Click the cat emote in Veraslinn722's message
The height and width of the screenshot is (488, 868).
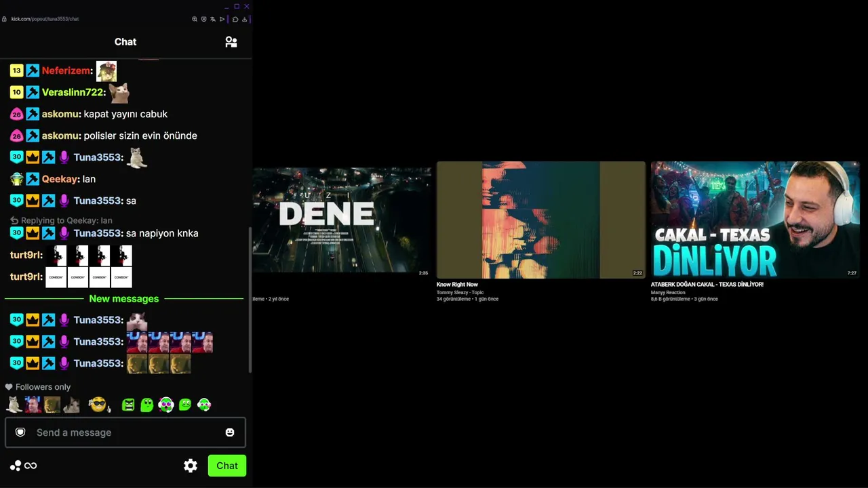[x=119, y=92]
